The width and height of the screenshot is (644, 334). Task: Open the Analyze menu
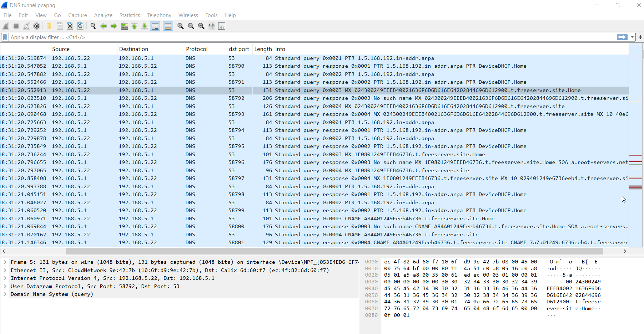[x=103, y=15]
